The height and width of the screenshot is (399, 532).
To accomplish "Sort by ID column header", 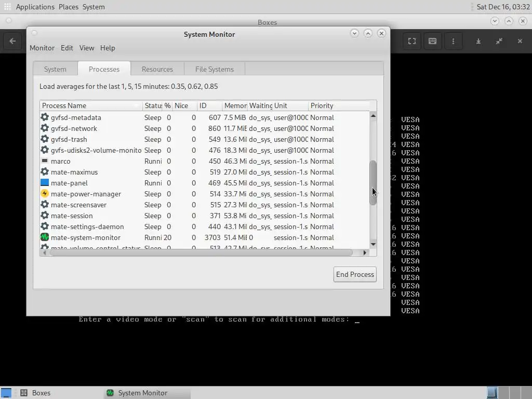I will click(210, 105).
